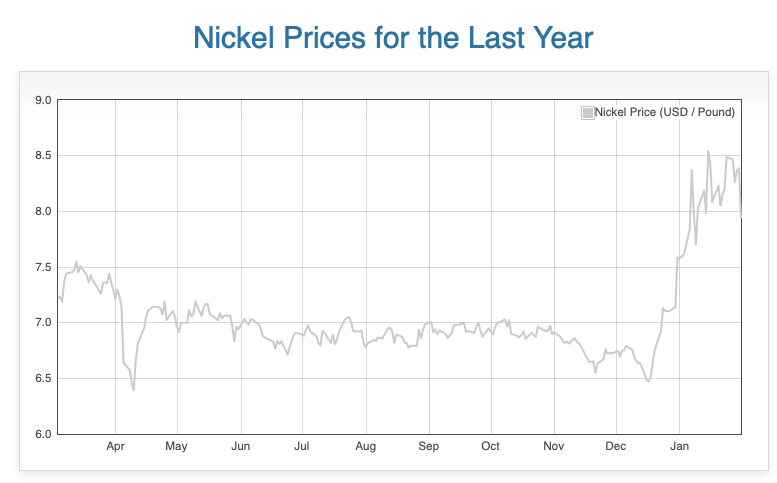Click the 6.0 value on the y-axis
The height and width of the screenshot is (483, 777).
[x=42, y=434]
